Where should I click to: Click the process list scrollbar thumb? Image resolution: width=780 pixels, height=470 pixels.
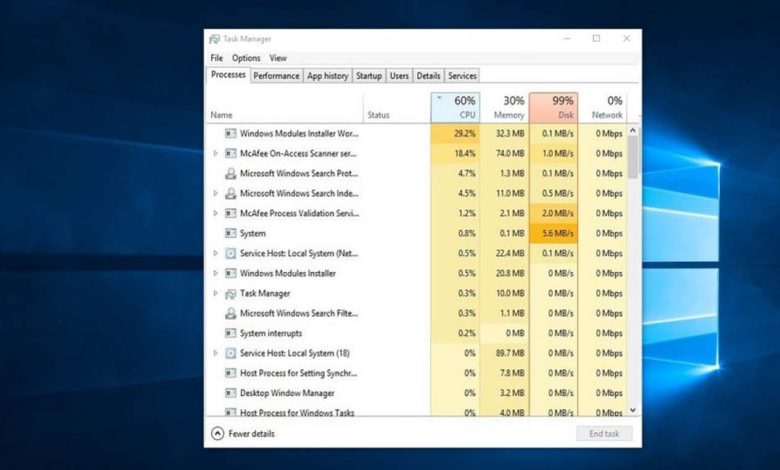(x=633, y=157)
